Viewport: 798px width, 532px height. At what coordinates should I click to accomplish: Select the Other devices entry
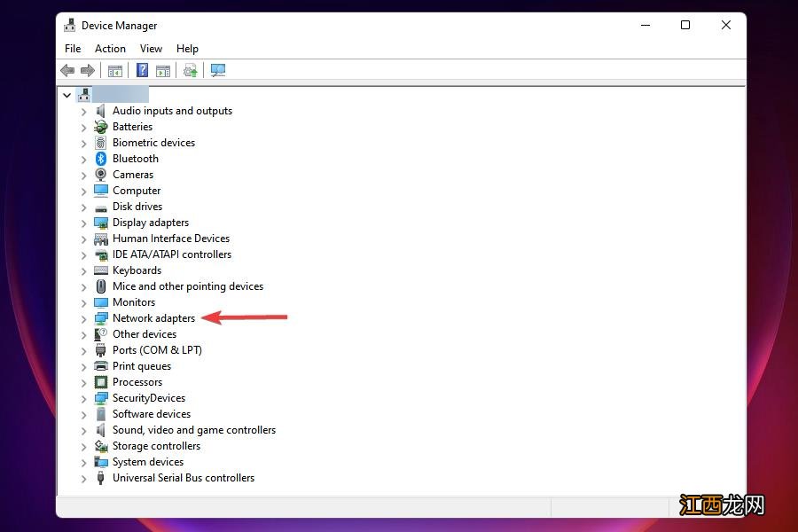145,334
